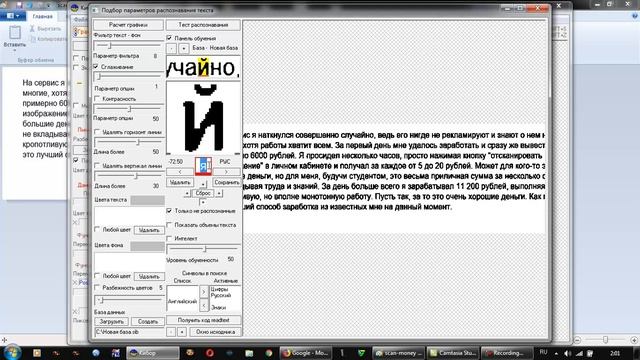Select Знаки in Активные list
Screen dimensions: 640x360
[x=218, y=307]
